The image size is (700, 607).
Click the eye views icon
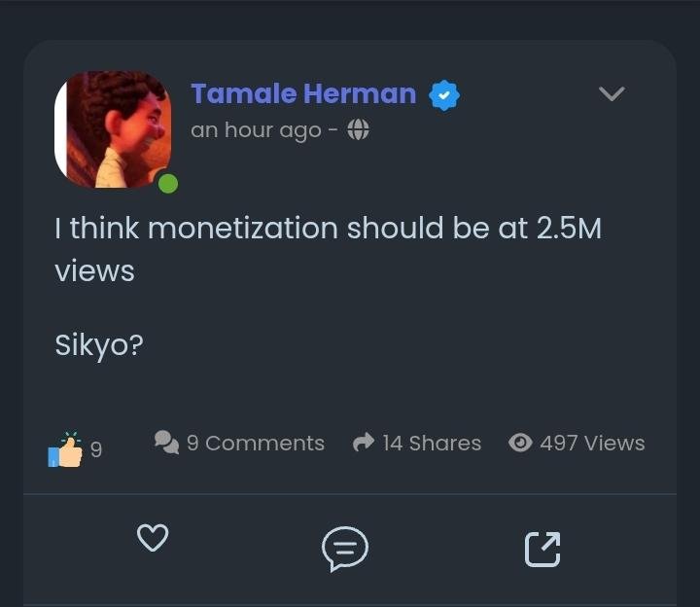click(x=520, y=443)
